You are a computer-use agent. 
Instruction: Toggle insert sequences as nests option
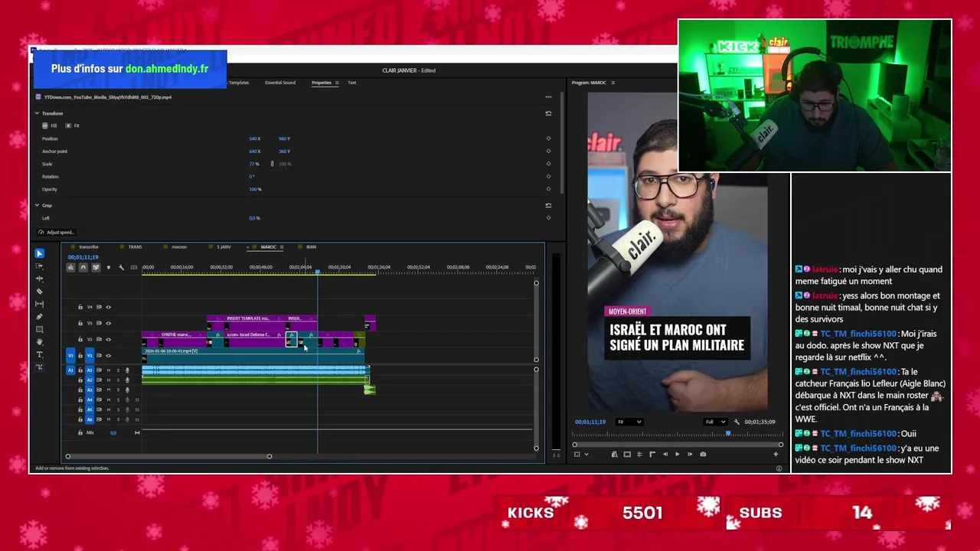click(71, 267)
